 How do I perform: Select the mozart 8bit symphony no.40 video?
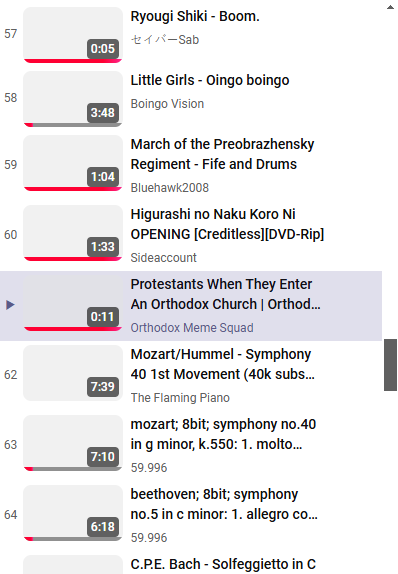[223, 434]
